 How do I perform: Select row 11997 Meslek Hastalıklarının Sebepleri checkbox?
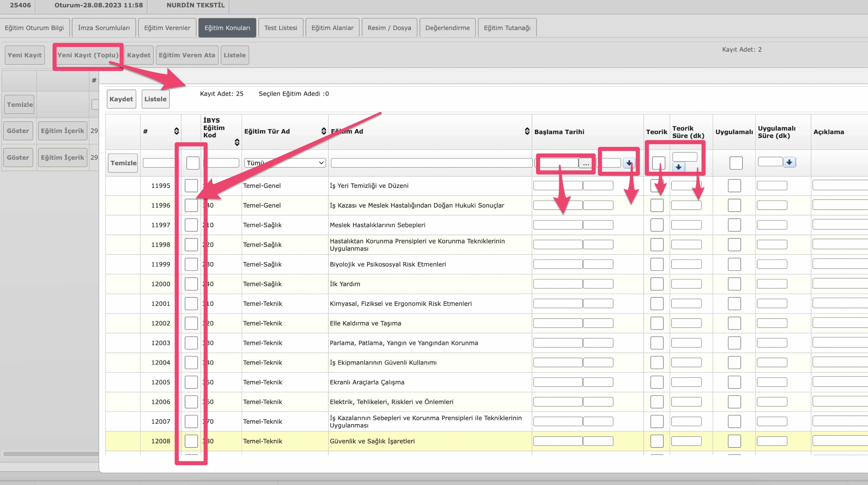(191, 225)
